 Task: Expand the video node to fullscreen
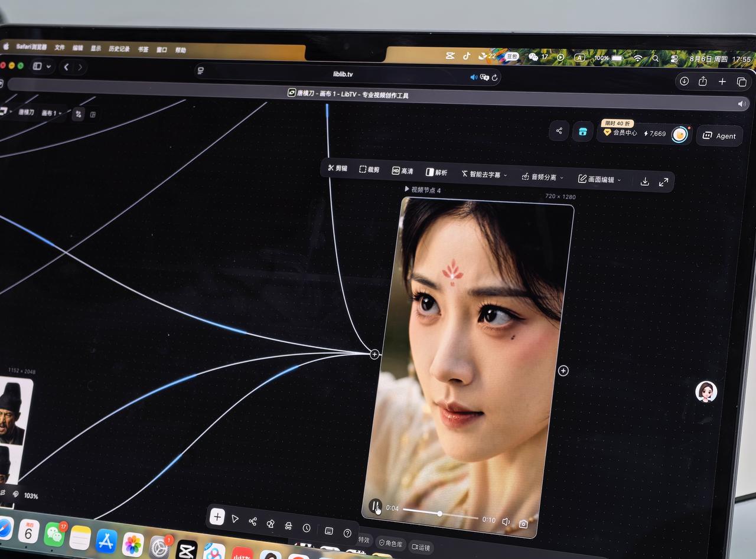pos(663,182)
